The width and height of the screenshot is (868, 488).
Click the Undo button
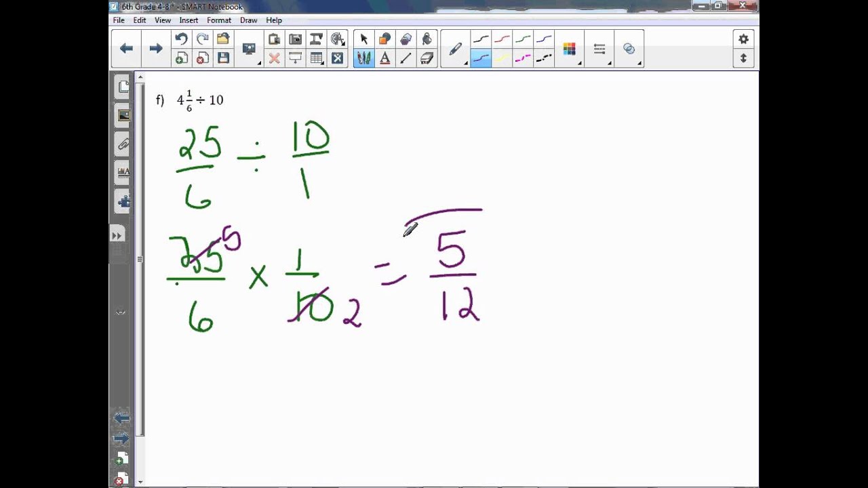(181, 39)
